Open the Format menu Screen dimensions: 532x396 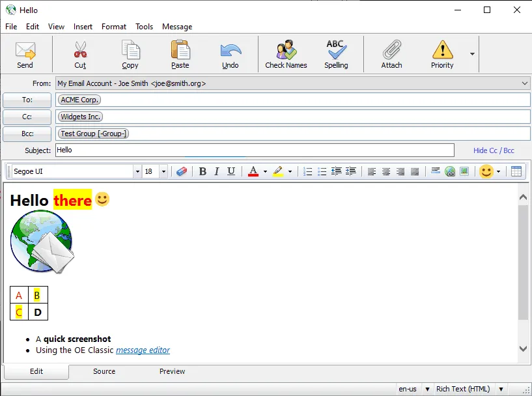click(113, 27)
